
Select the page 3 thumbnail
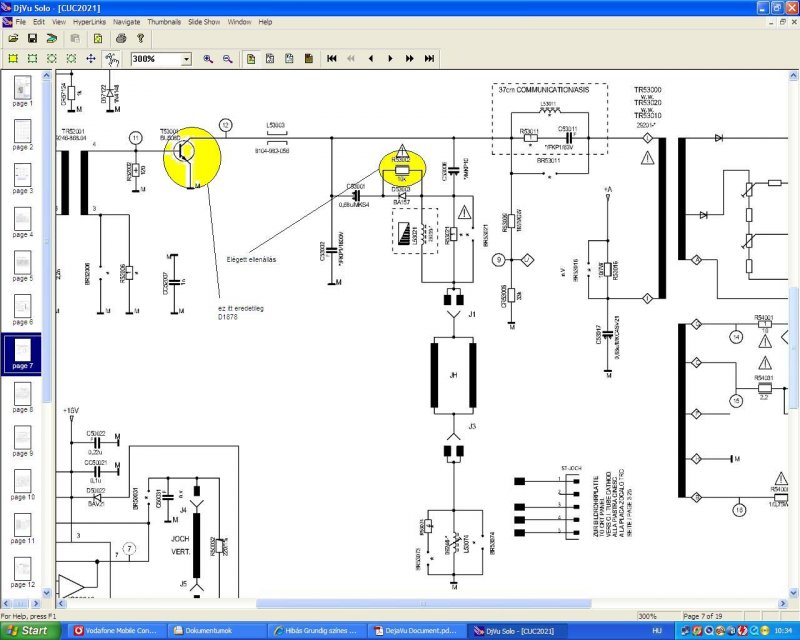click(22, 179)
